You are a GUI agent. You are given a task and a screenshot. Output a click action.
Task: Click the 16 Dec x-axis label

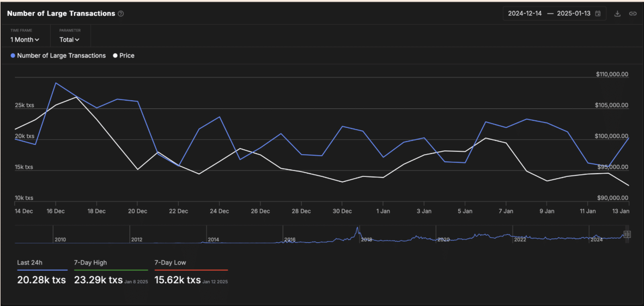click(56, 211)
